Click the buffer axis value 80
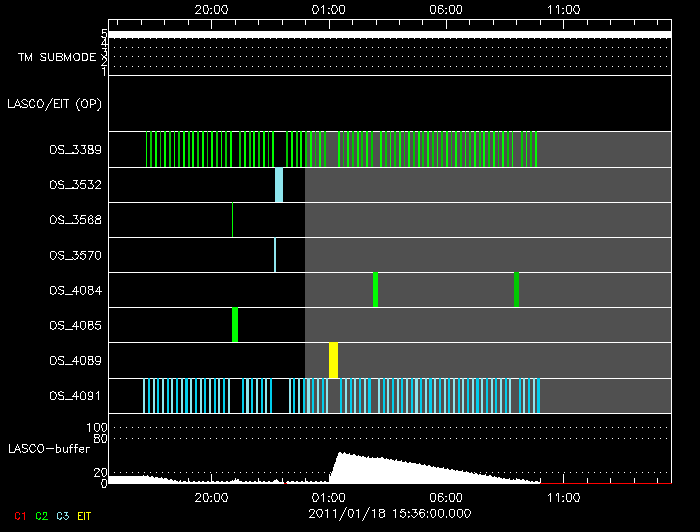This screenshot has height=532, width=700. pyautogui.click(x=100, y=439)
